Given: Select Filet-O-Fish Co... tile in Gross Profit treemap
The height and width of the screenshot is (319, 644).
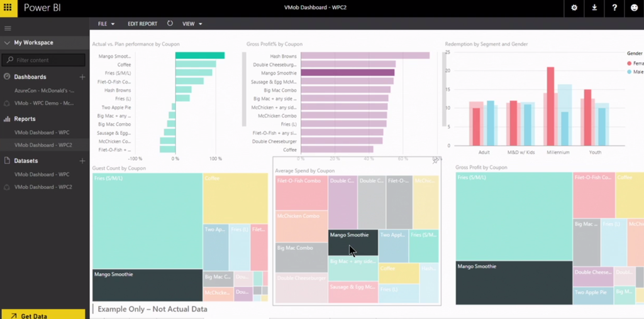Looking at the screenshot, I should [x=594, y=195].
